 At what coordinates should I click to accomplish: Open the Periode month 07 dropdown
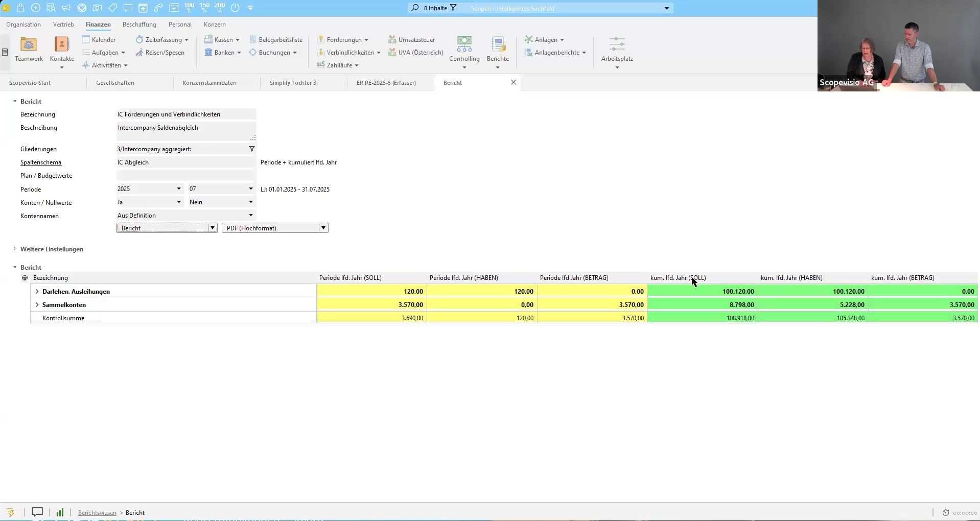251,189
